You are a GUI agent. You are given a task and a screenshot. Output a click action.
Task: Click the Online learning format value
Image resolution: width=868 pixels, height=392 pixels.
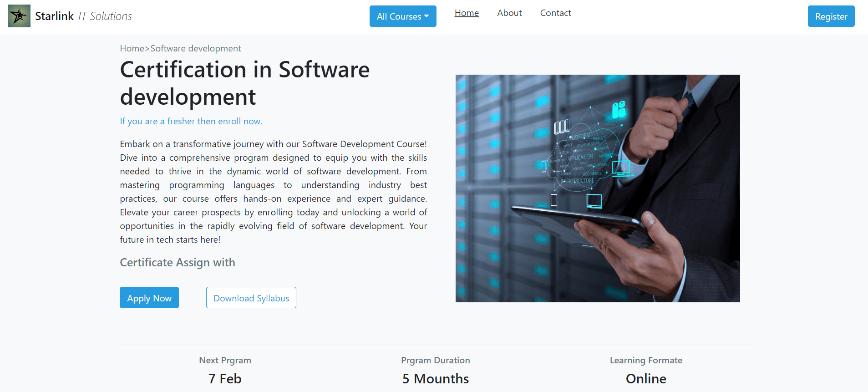coord(645,379)
